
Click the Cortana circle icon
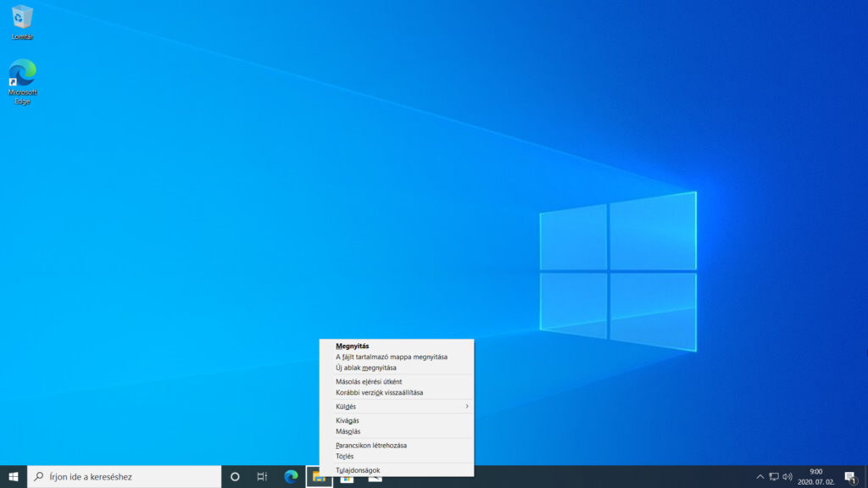click(235, 476)
